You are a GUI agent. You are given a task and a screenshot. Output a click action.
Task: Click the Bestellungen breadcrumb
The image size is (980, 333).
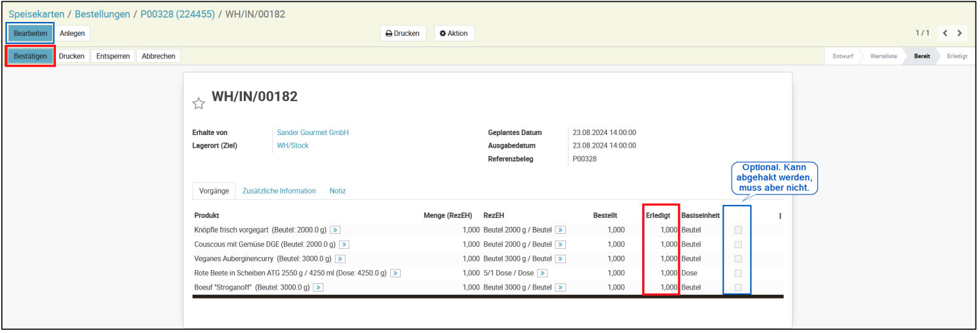(102, 14)
